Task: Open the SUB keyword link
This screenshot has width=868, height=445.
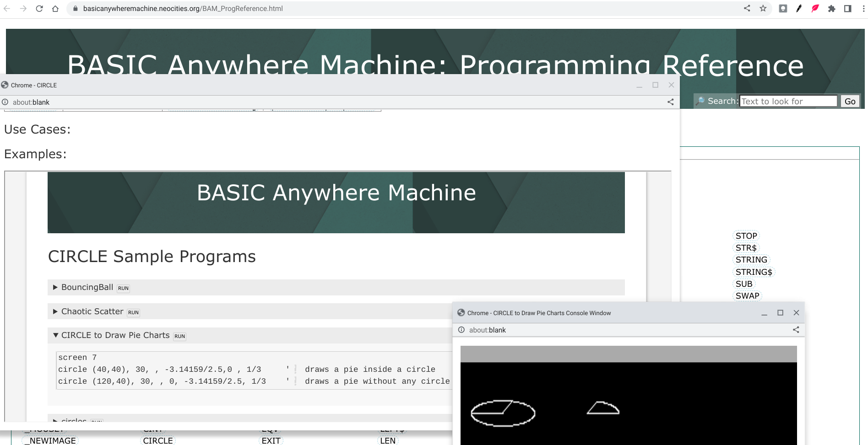Action: click(744, 284)
